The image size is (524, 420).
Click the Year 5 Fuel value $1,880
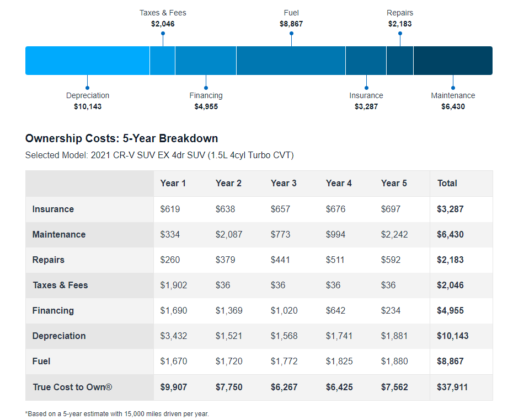(x=394, y=362)
